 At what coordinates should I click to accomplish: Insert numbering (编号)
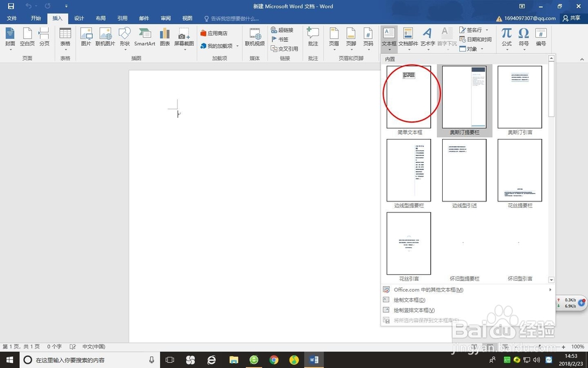[541, 38]
